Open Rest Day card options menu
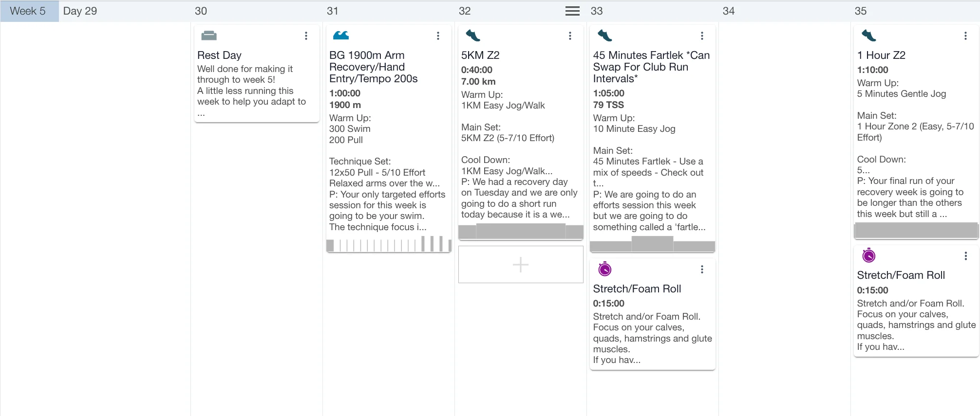 (306, 36)
